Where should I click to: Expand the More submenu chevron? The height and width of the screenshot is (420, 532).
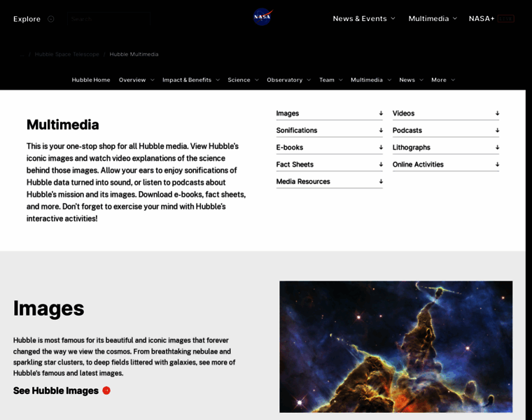click(453, 80)
